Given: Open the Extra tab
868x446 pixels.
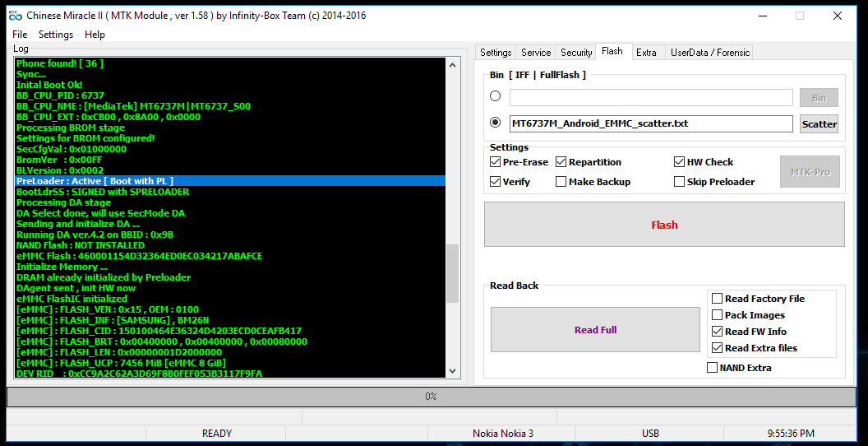Looking at the screenshot, I should [646, 53].
